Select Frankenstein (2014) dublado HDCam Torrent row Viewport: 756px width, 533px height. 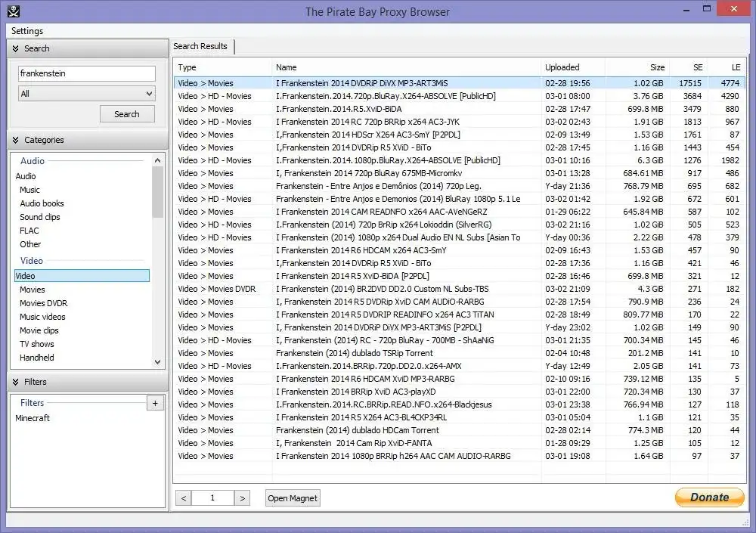point(460,430)
